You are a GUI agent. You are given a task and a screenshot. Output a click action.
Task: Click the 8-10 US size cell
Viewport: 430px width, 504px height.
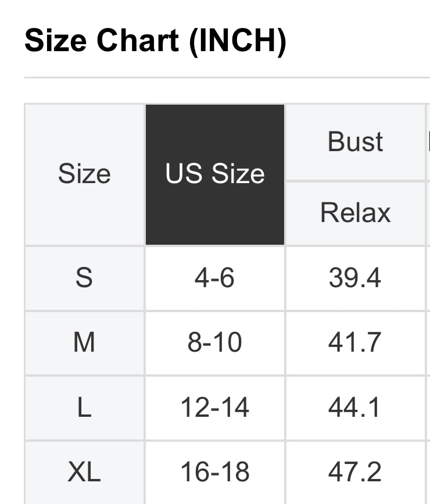click(215, 343)
